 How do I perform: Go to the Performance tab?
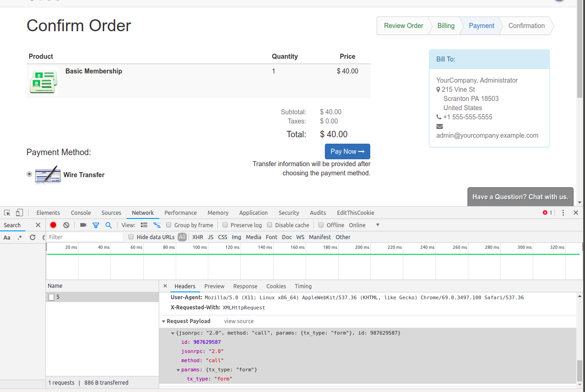point(181,213)
